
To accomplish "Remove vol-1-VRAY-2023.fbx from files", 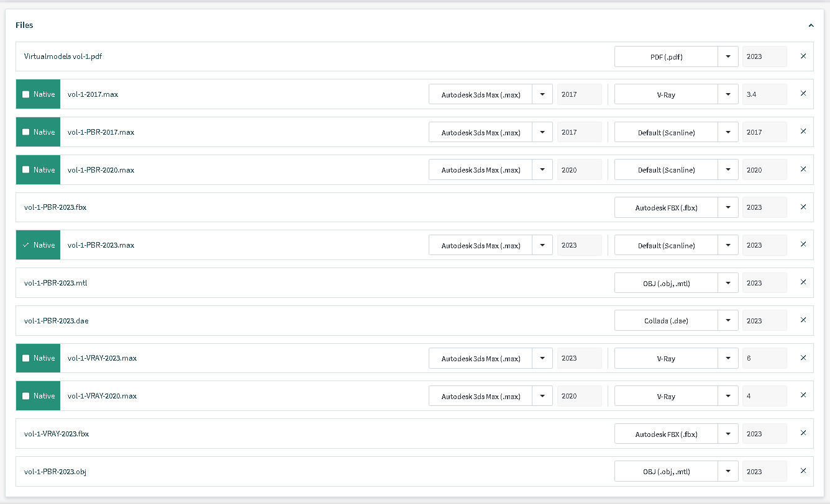I will [803, 433].
